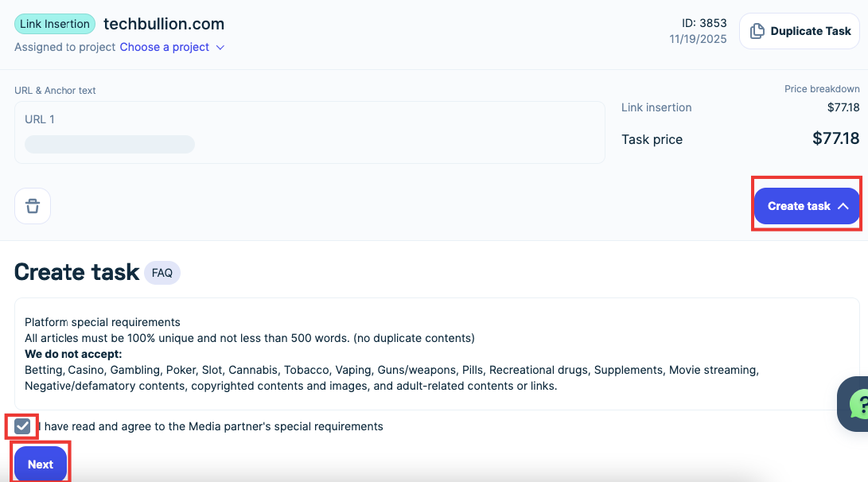Click the Create task button label
Viewport: 868px width, 482px height.
pyautogui.click(x=799, y=206)
